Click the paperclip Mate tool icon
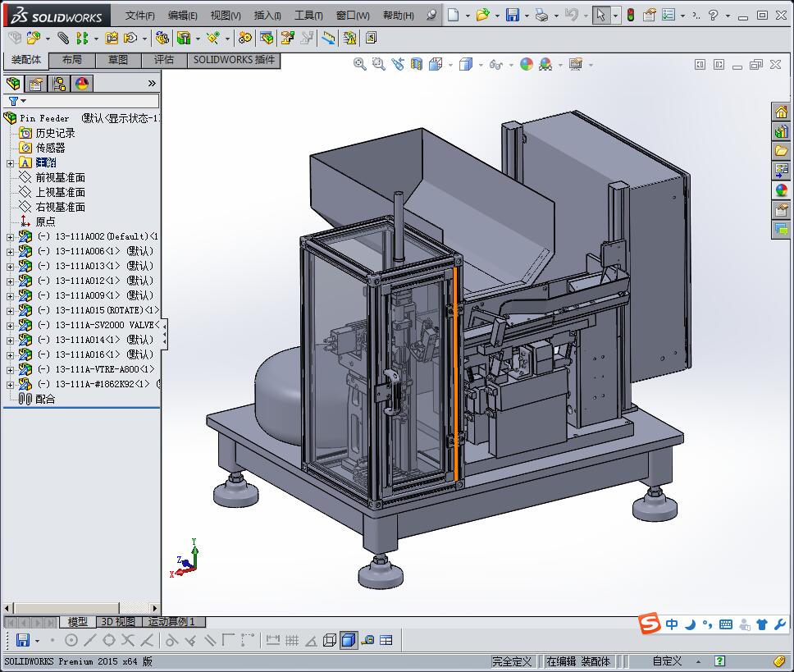794x672 pixels. click(x=63, y=38)
